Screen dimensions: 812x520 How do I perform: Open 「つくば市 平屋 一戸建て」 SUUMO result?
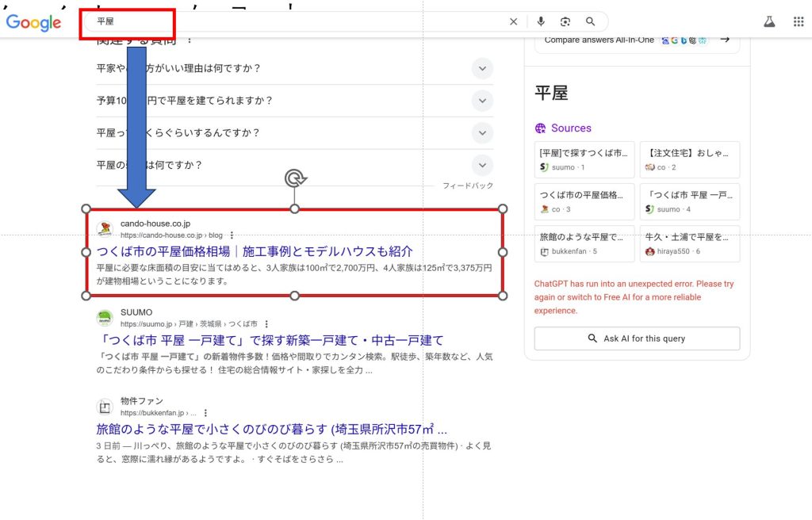point(270,340)
